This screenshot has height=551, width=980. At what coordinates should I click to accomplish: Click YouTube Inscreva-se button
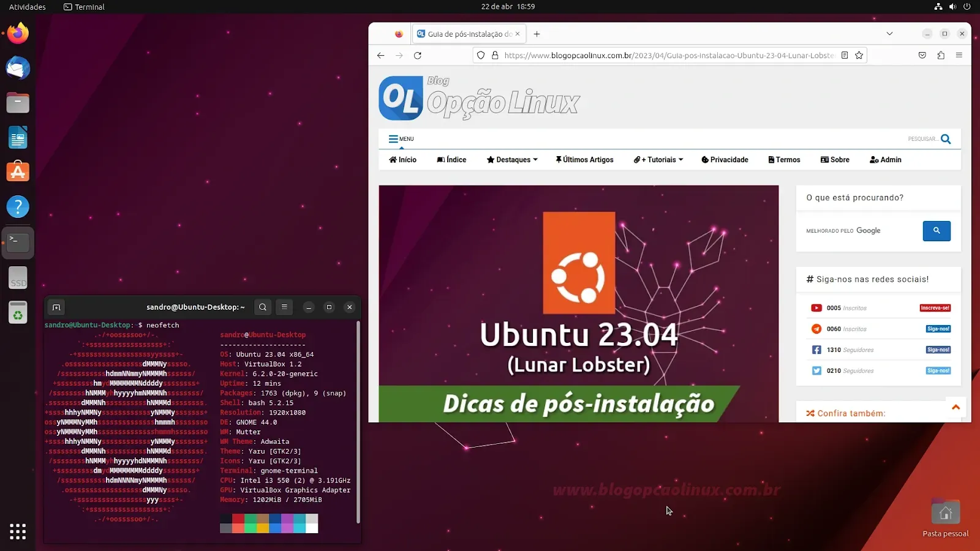[x=935, y=308]
